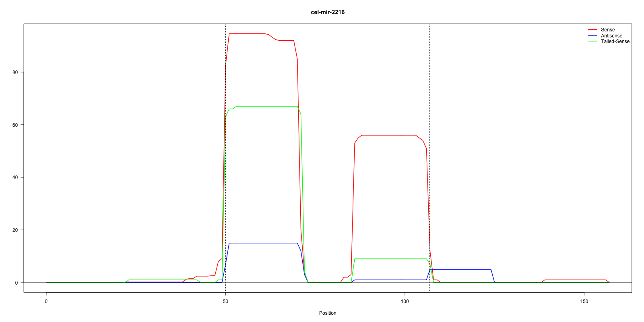Select the red Sense legend line swatch
Screen dimensions: 644x322
pos(592,30)
